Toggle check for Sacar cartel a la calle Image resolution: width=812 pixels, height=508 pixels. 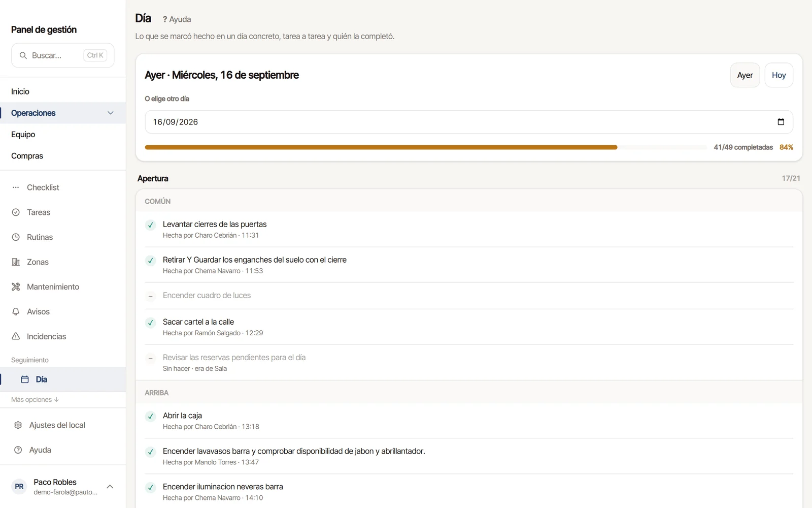[151, 323]
